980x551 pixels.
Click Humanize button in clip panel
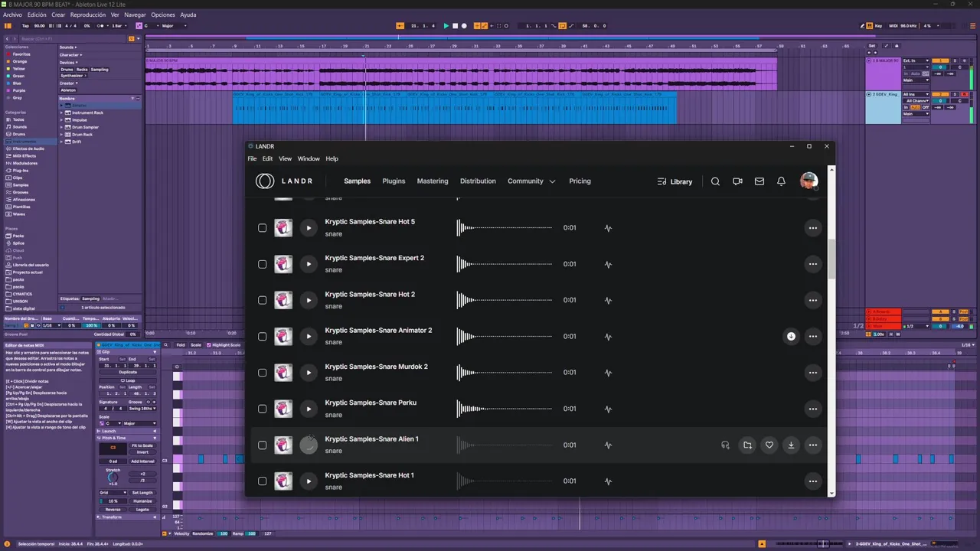point(142,501)
